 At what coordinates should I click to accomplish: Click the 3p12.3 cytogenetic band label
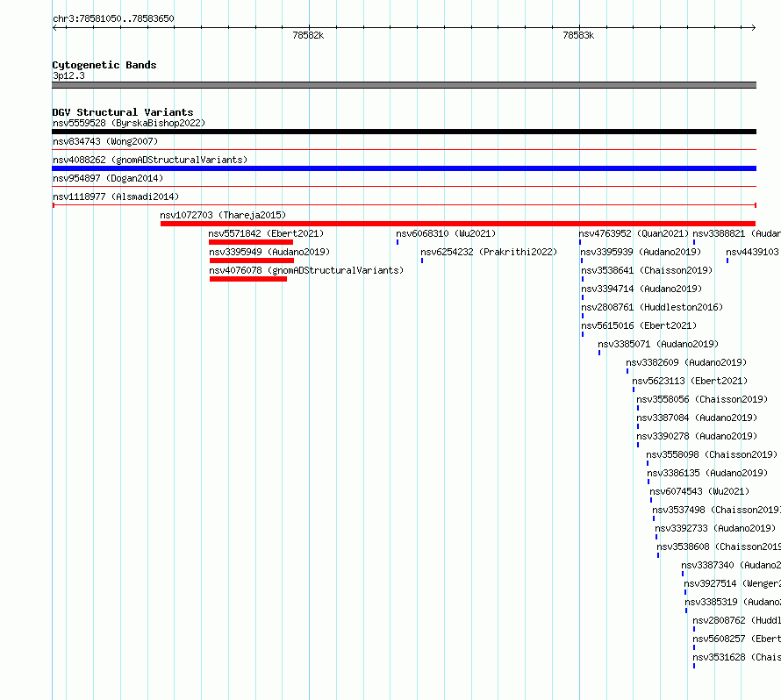tap(68, 75)
